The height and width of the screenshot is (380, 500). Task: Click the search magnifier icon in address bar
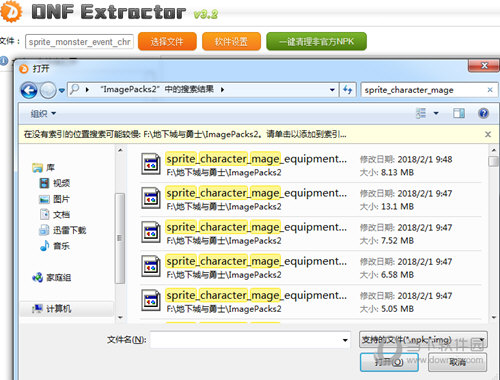75,89
